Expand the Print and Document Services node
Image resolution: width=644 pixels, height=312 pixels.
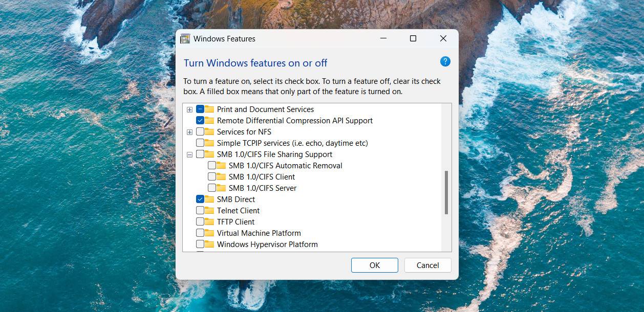point(189,109)
